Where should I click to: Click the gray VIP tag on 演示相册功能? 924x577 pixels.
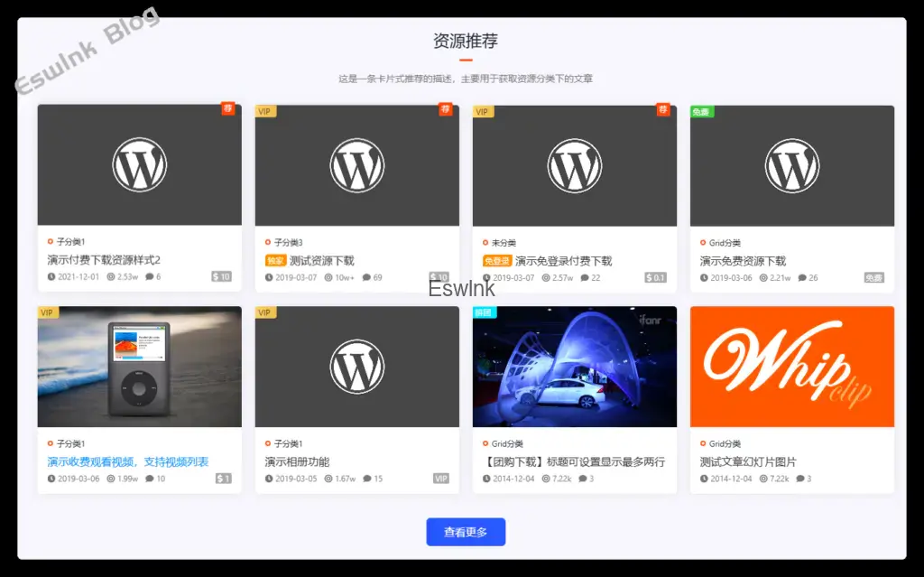[441, 479]
